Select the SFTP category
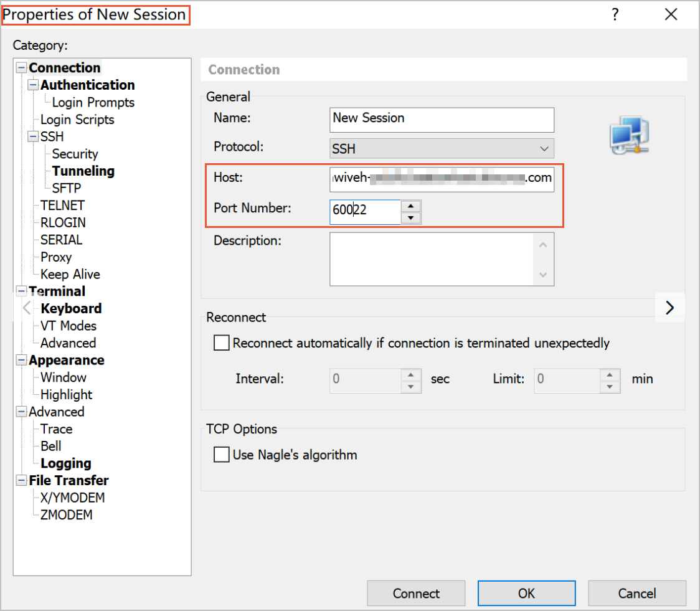Image resolution: width=700 pixels, height=611 pixels. click(x=67, y=188)
